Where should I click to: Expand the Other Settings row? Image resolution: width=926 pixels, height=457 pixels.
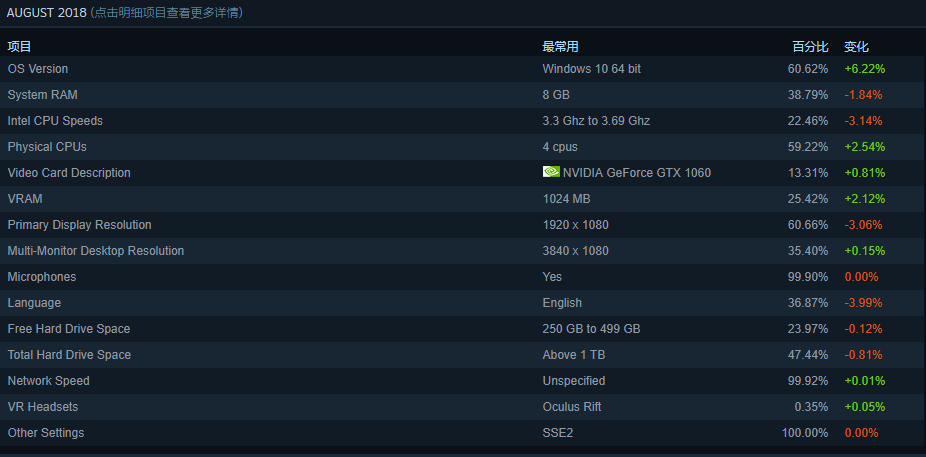pos(46,433)
